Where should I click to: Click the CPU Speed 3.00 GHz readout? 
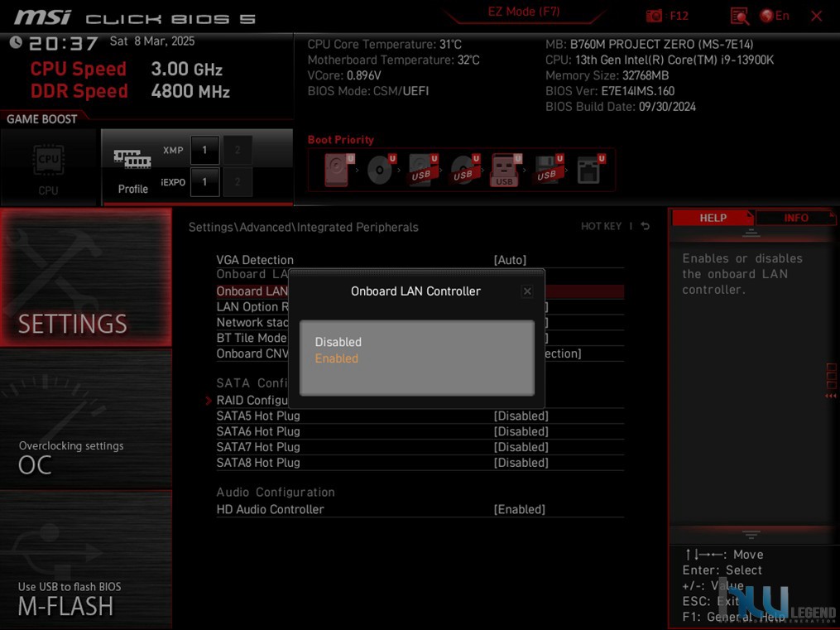pyautogui.click(x=126, y=69)
